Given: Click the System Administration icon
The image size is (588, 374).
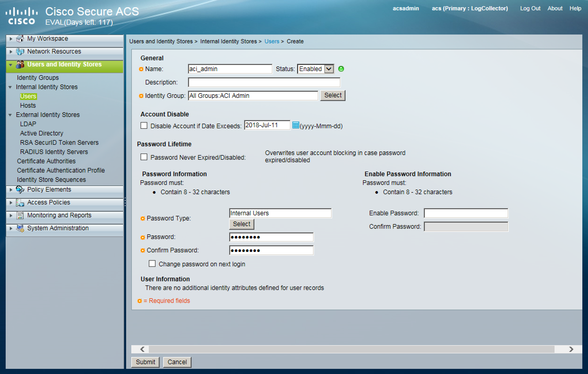Looking at the screenshot, I should click(20, 228).
